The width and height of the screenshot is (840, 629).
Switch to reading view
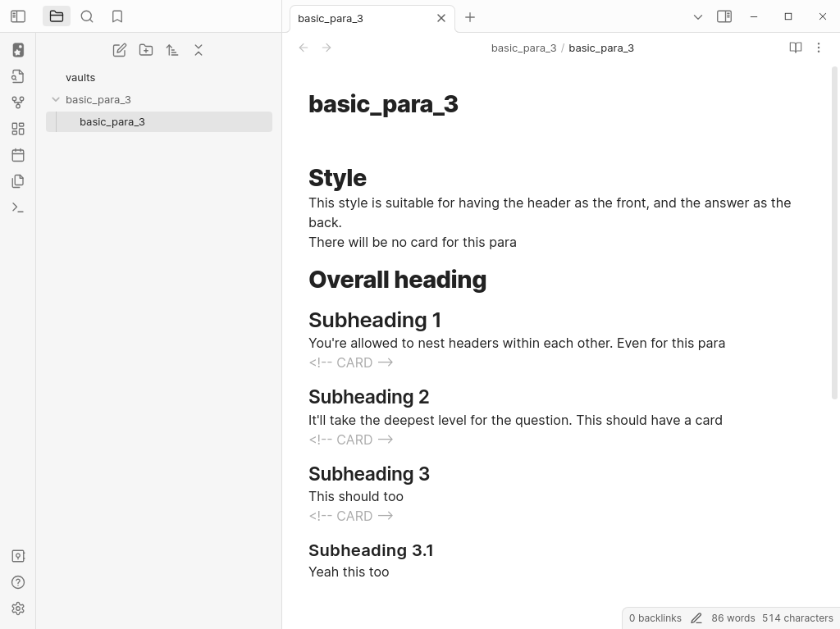pos(795,48)
